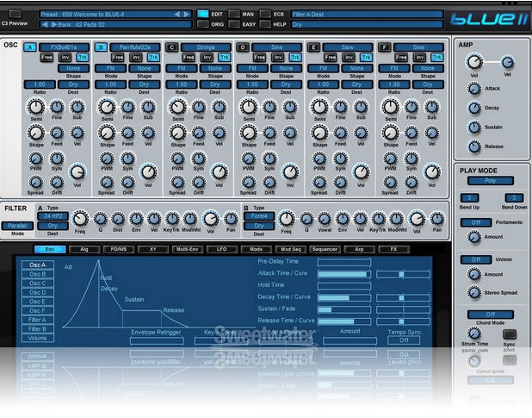Image resolution: width=532 pixels, height=418 pixels.
Task: Toggle the ECS button
Action: (x=265, y=14)
